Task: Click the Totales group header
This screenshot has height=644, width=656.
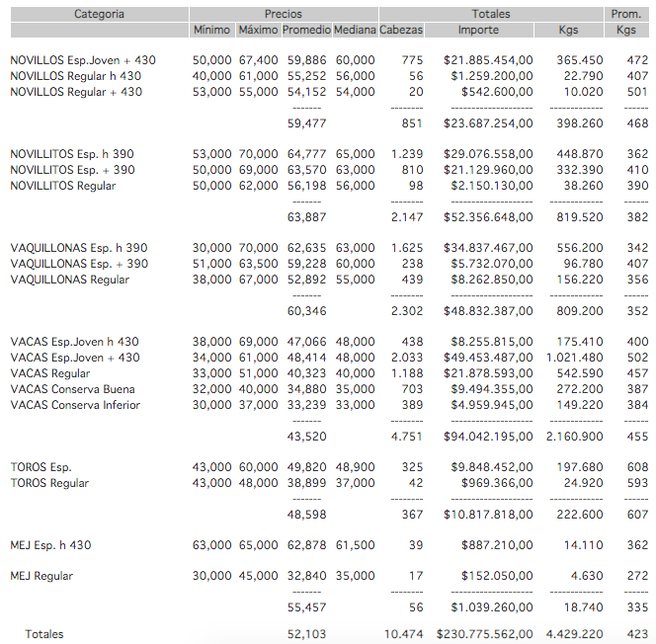Action: [491, 14]
